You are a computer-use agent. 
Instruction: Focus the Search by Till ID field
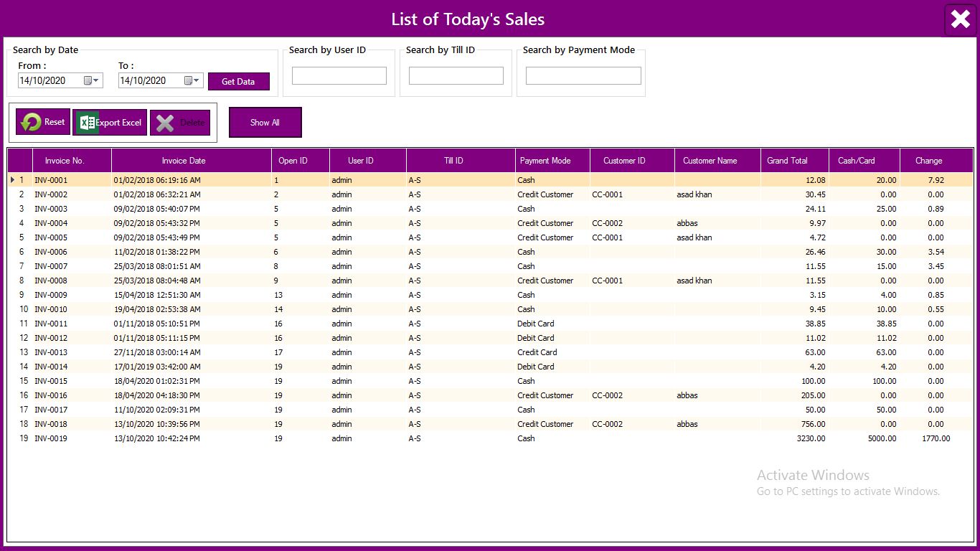(456, 76)
